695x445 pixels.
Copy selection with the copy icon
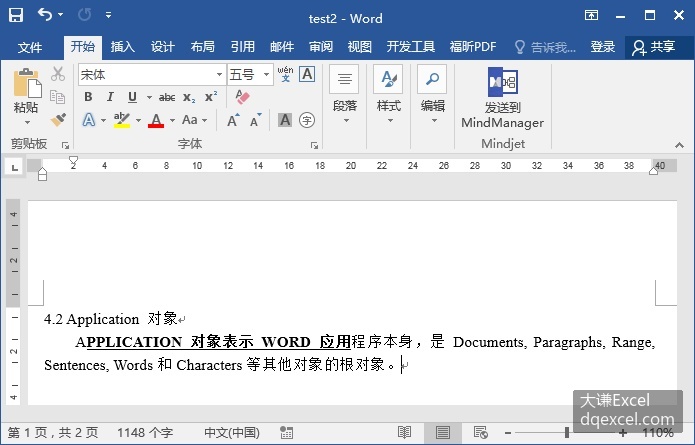click(58, 96)
